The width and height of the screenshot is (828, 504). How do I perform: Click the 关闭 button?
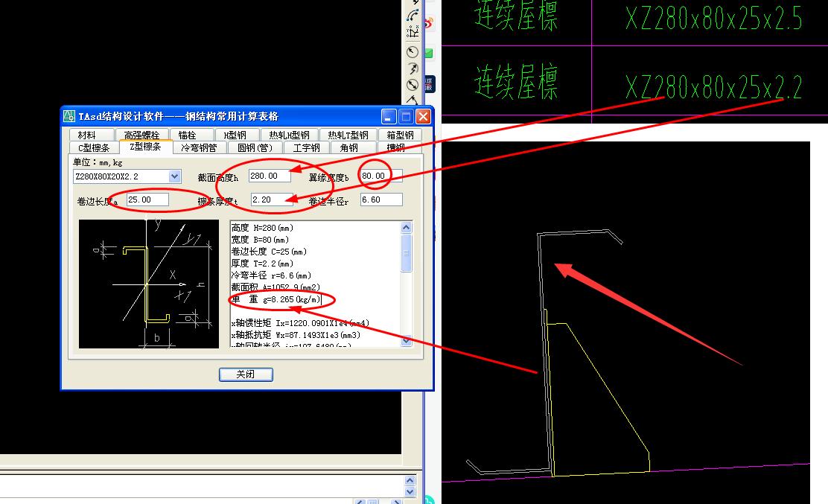coord(246,374)
